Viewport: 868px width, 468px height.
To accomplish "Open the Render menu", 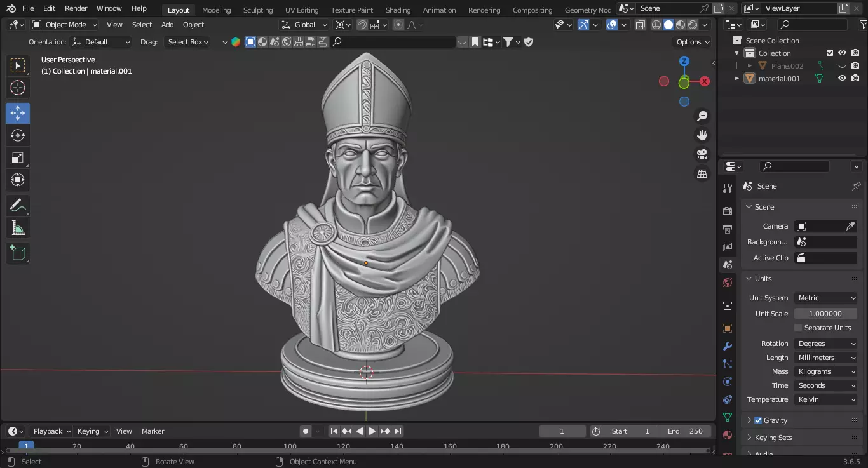I will point(76,8).
